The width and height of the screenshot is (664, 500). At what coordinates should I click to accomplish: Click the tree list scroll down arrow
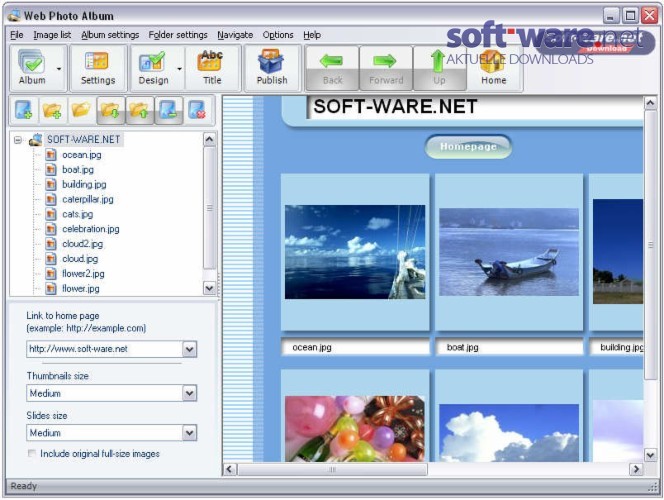coord(209,288)
